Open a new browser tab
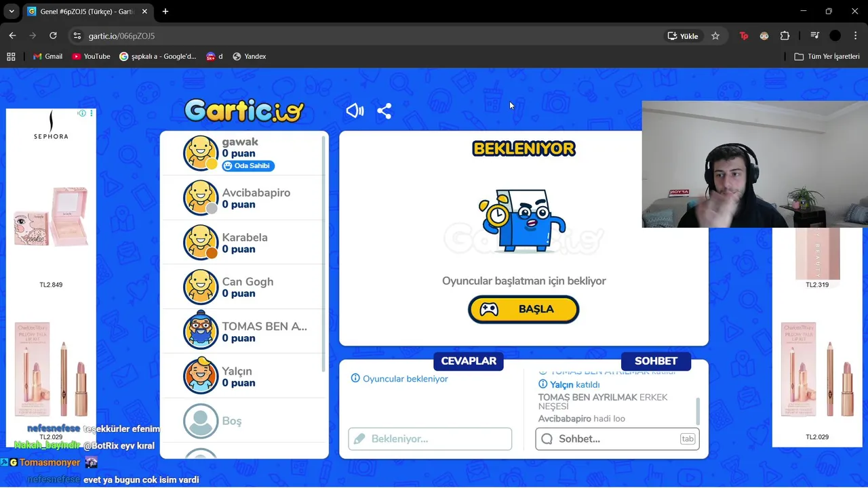 165,12
